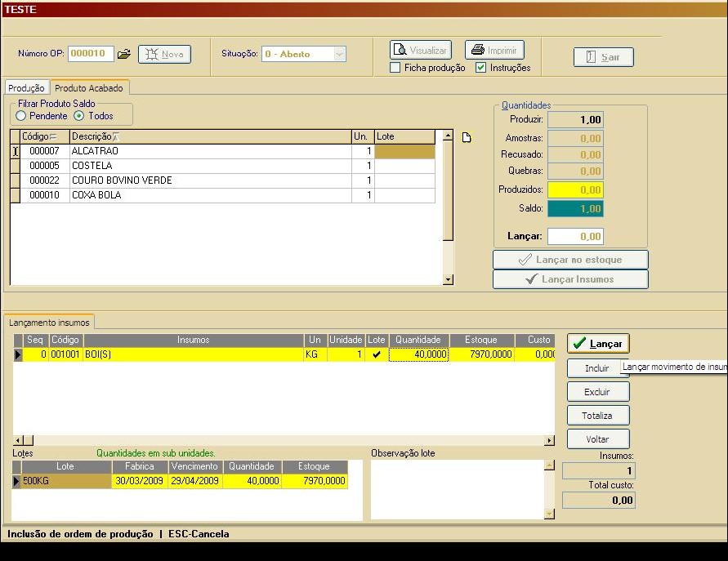Click the Quantidade cell 40,0000 for BOI(S)

pos(419,354)
